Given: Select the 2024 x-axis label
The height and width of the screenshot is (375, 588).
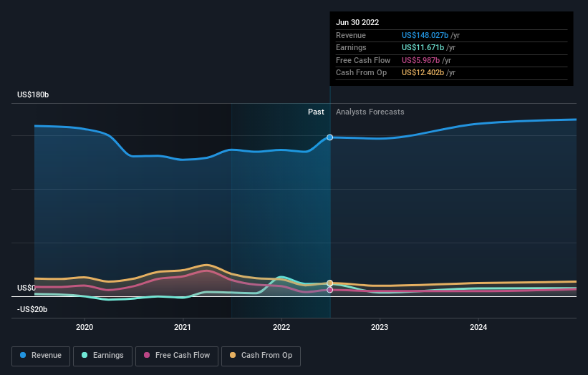Looking at the screenshot, I should [x=478, y=328].
